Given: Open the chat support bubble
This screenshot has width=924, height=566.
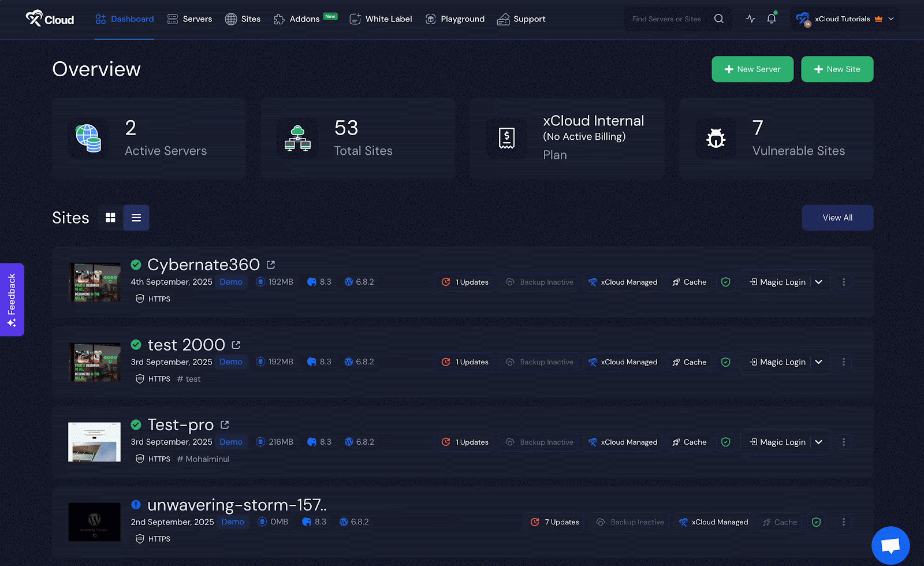Looking at the screenshot, I should [890, 545].
